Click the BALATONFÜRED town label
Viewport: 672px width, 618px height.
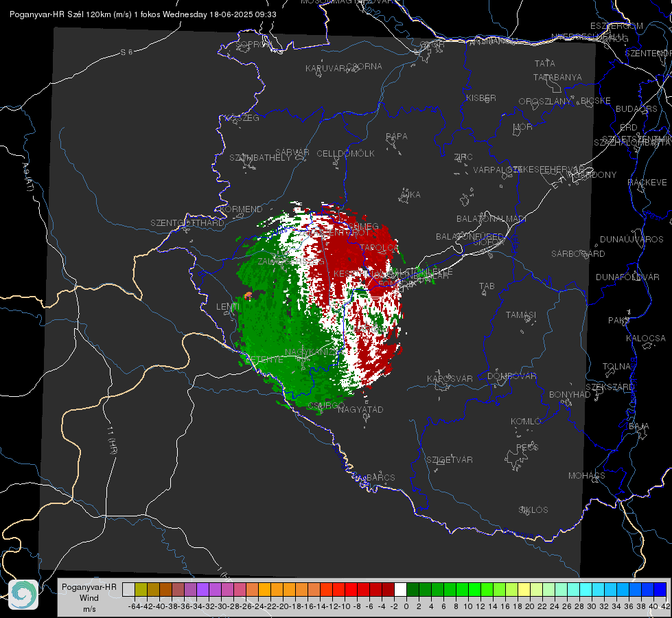point(470,236)
